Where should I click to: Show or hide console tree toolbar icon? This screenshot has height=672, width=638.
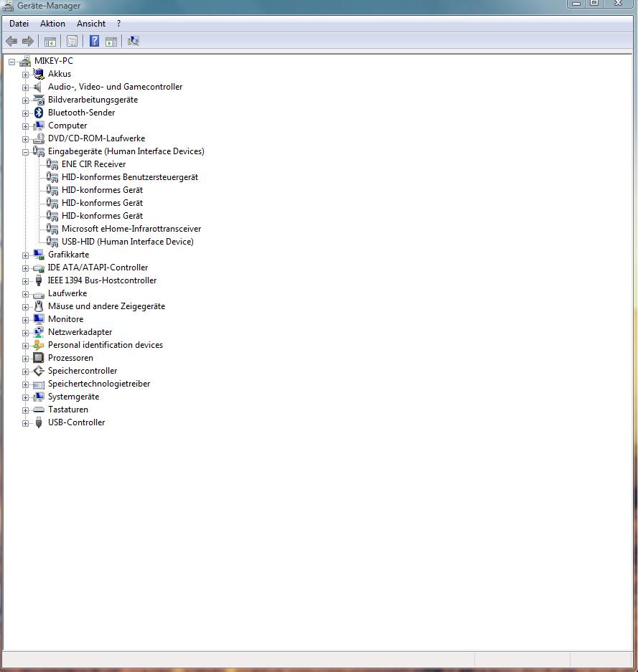50,42
